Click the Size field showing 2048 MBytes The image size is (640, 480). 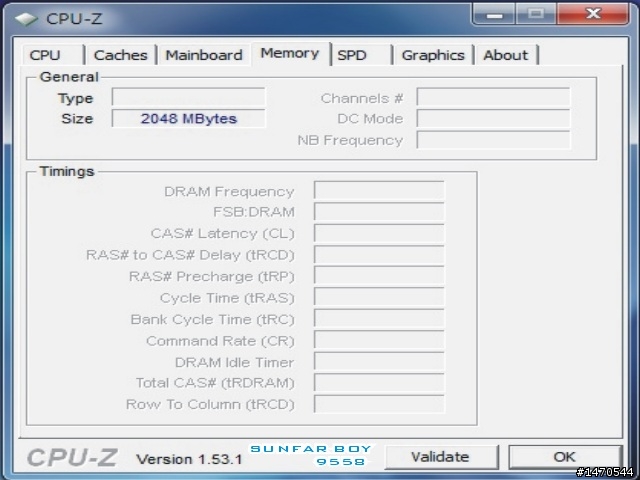(x=189, y=118)
